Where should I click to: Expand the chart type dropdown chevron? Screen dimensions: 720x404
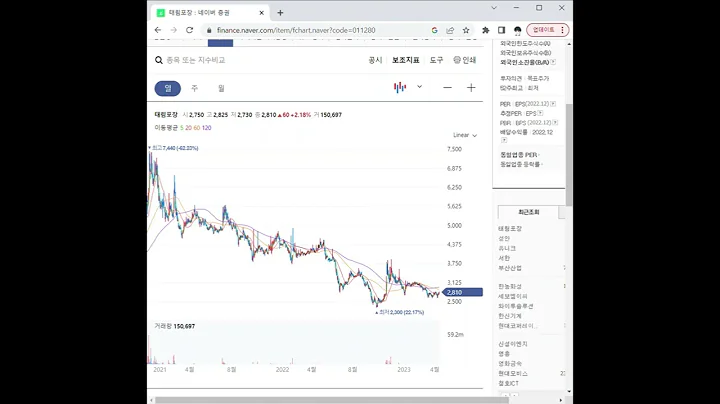pos(419,87)
